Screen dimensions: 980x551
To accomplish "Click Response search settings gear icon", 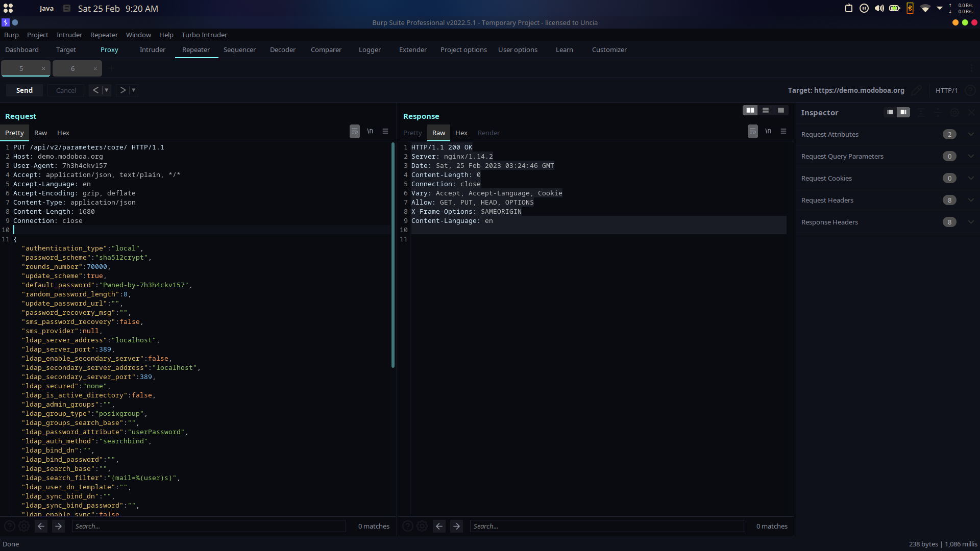I will [x=422, y=526].
